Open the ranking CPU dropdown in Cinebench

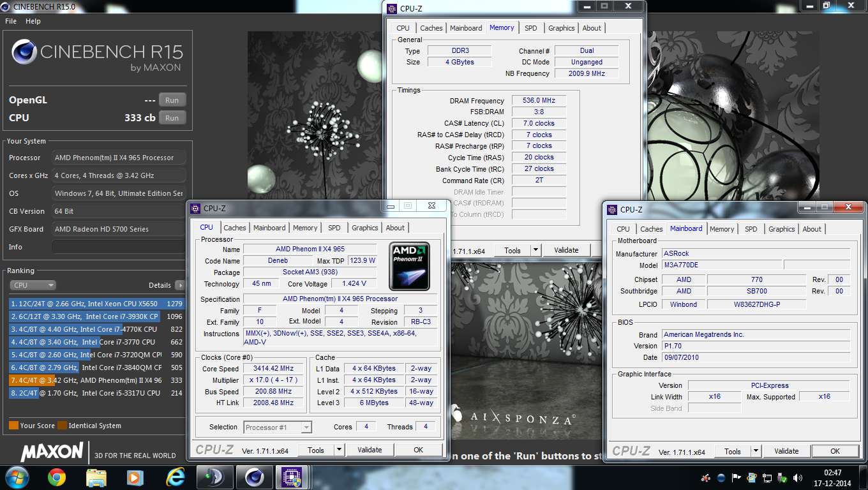(x=33, y=285)
